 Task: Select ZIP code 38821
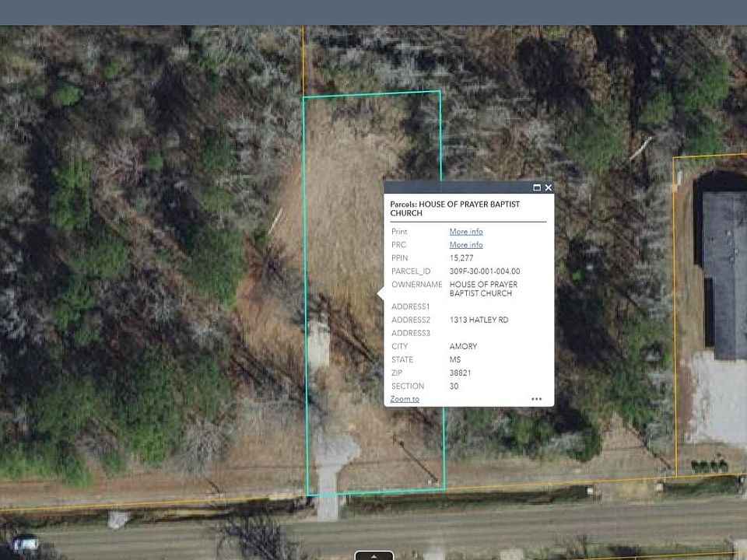(460, 373)
